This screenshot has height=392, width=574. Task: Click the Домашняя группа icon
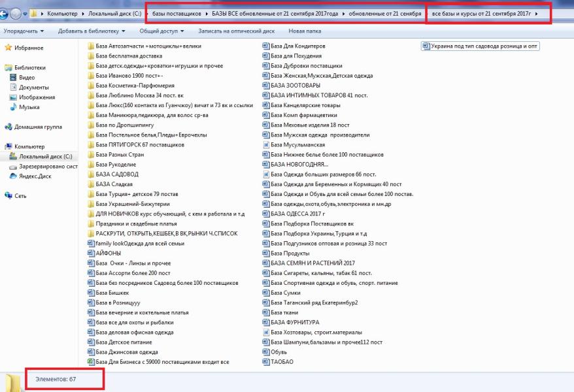[x=8, y=127]
